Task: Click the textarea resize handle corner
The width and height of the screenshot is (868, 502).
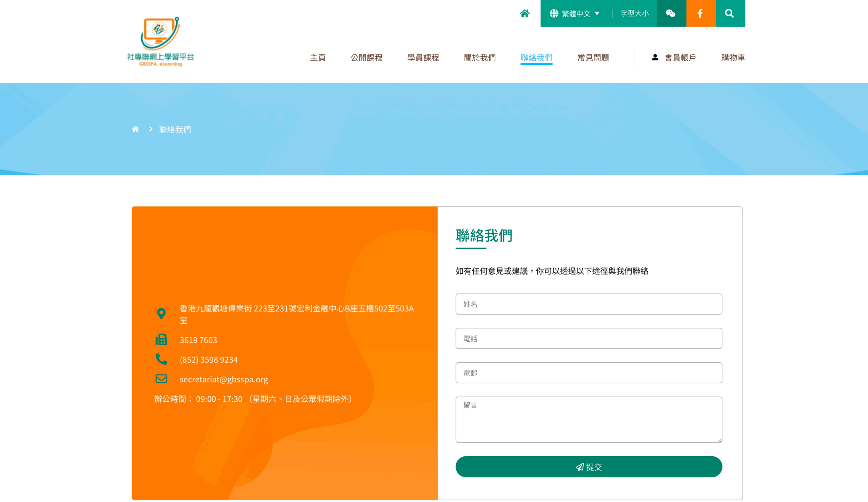Action: tap(719, 440)
